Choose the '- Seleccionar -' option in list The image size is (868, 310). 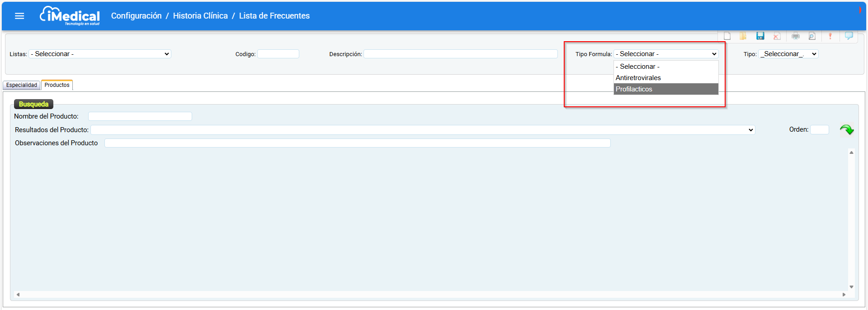666,67
